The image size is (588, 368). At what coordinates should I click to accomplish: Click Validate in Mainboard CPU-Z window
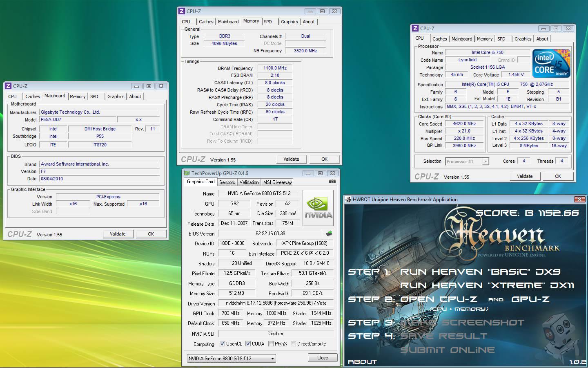click(118, 234)
